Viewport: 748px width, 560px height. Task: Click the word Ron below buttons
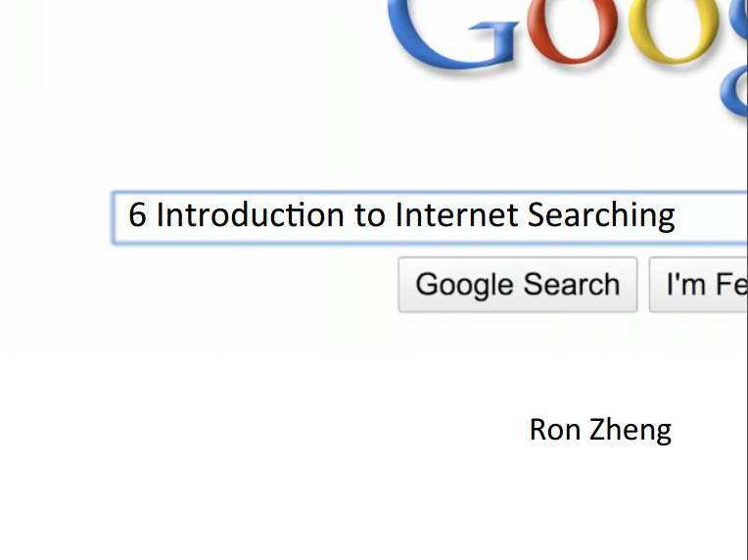pyautogui.click(x=555, y=430)
